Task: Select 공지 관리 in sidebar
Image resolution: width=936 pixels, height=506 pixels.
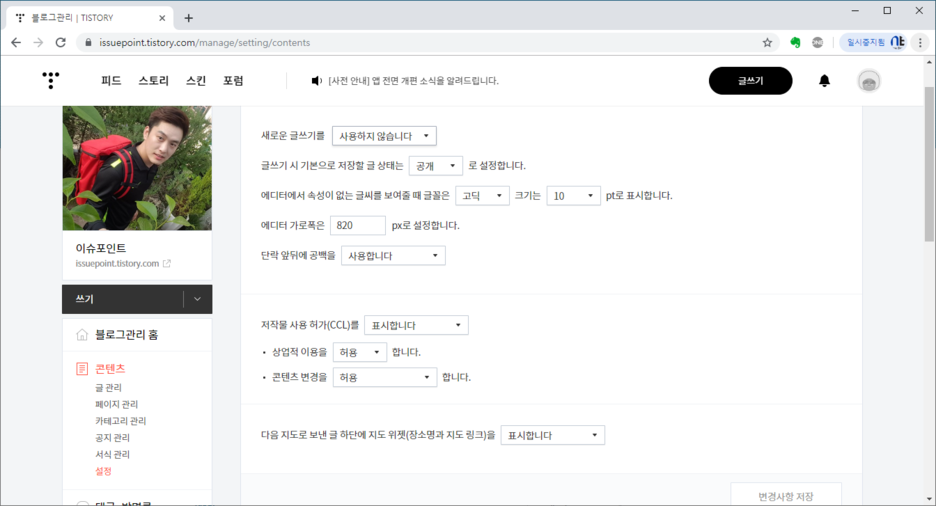Action: tap(112, 437)
